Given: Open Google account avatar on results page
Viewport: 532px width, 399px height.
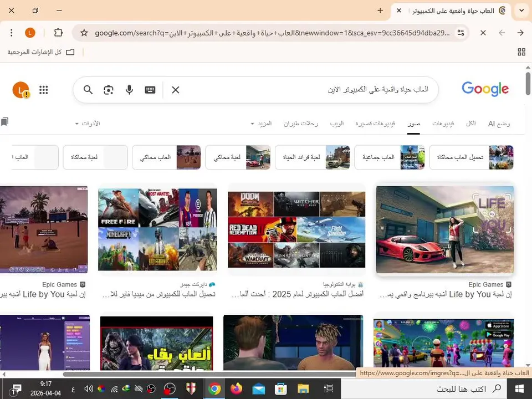Looking at the screenshot, I should [x=21, y=90].
